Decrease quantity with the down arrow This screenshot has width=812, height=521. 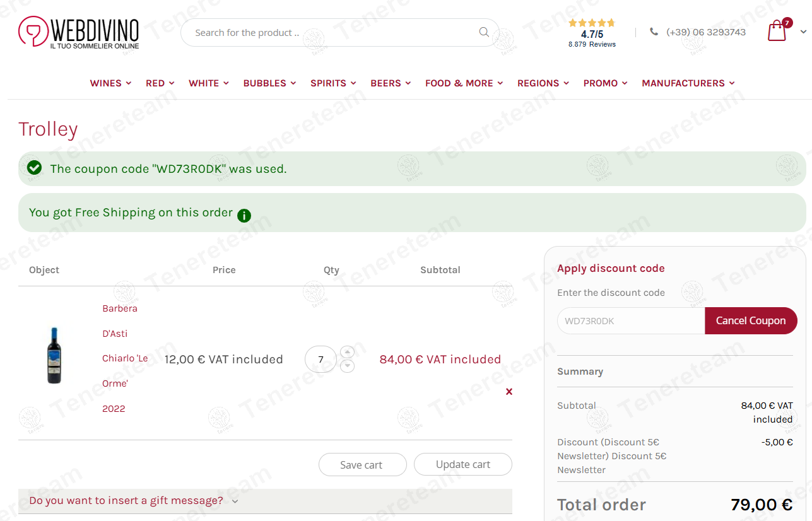click(347, 366)
